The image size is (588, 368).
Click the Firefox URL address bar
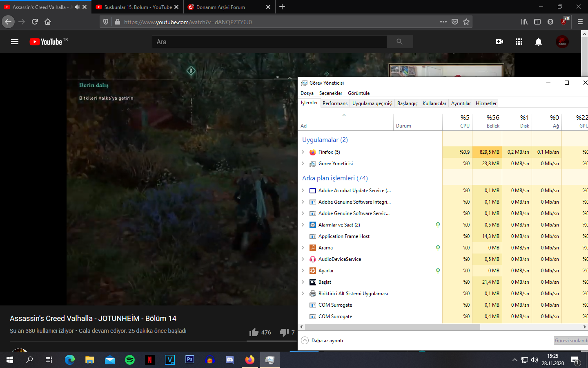(x=280, y=22)
